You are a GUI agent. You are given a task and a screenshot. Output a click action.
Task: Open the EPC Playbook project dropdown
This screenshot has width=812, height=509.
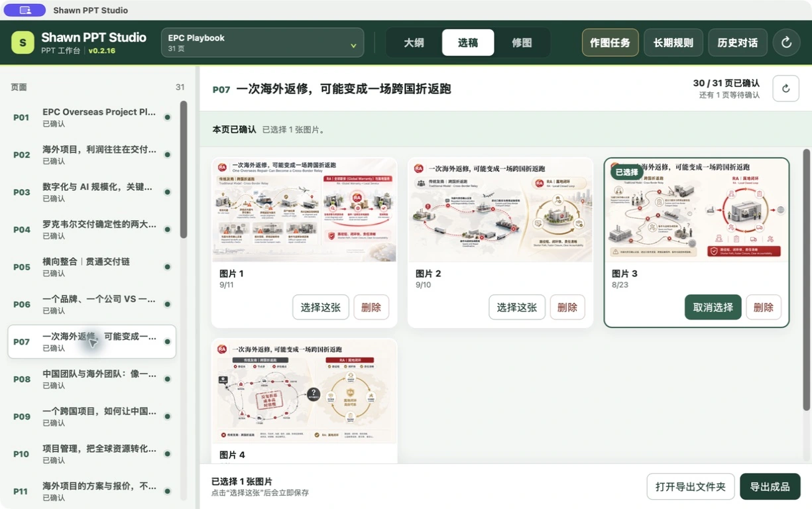[x=262, y=42]
